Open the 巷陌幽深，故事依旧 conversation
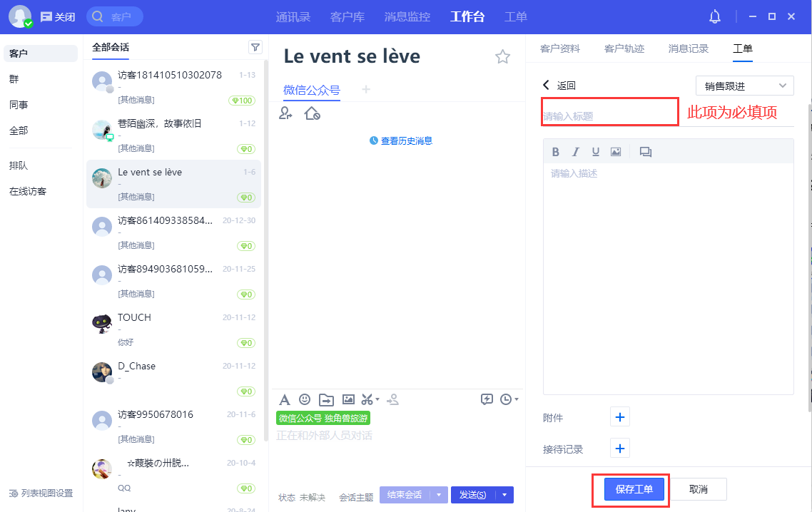The image size is (812, 512). point(173,135)
